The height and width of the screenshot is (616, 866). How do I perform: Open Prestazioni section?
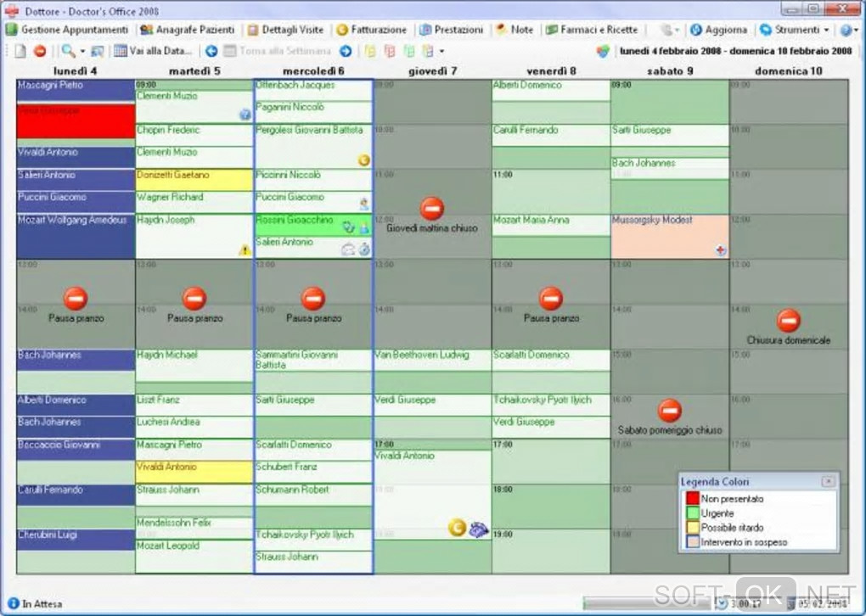(x=451, y=30)
